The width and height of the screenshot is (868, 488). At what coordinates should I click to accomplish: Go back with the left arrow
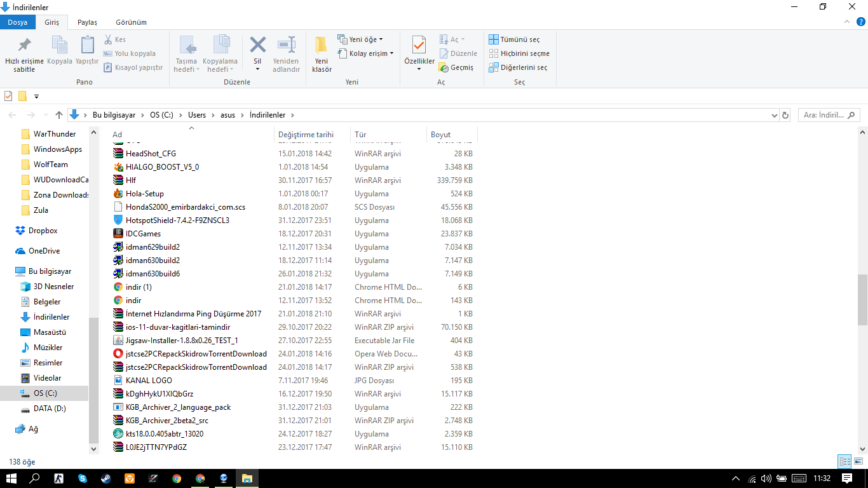(13, 115)
